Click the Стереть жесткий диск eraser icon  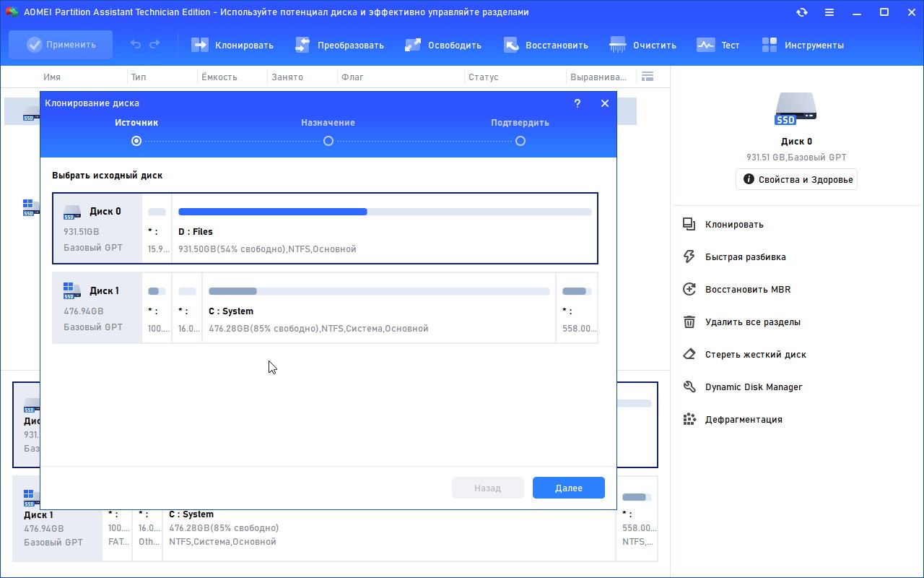coord(689,354)
